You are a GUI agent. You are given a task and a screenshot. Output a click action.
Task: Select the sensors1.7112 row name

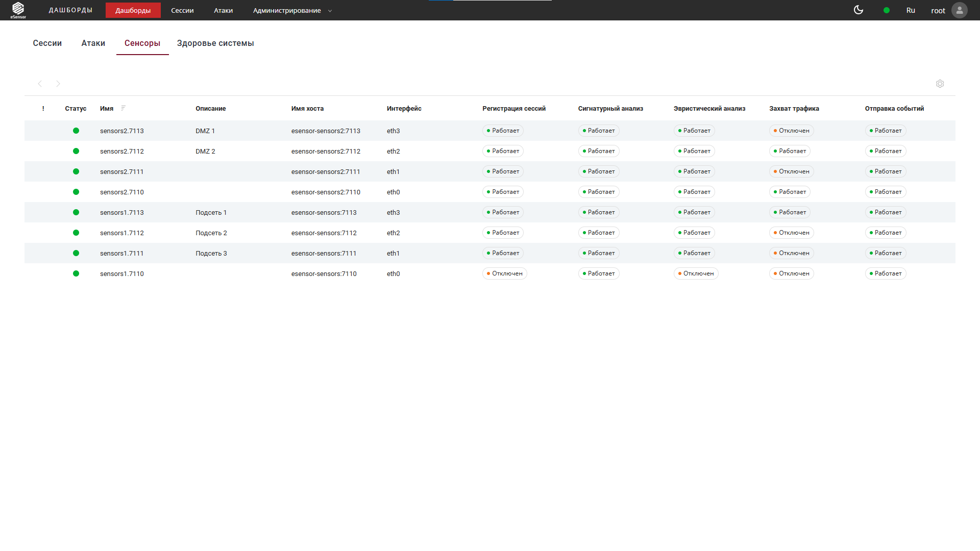(122, 233)
